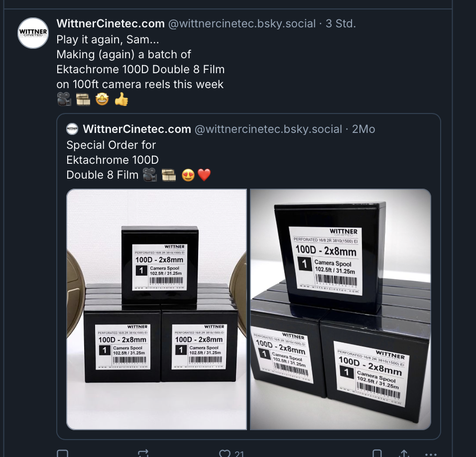Image resolution: width=476 pixels, height=457 pixels.
Task: Open the three-dot post options menu
Action: coord(431,455)
